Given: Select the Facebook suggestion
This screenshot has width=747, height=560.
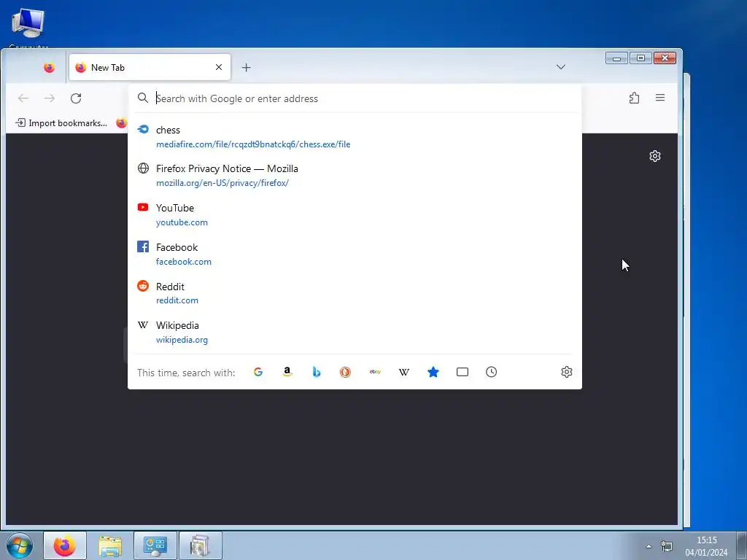Looking at the screenshot, I should pos(355,254).
